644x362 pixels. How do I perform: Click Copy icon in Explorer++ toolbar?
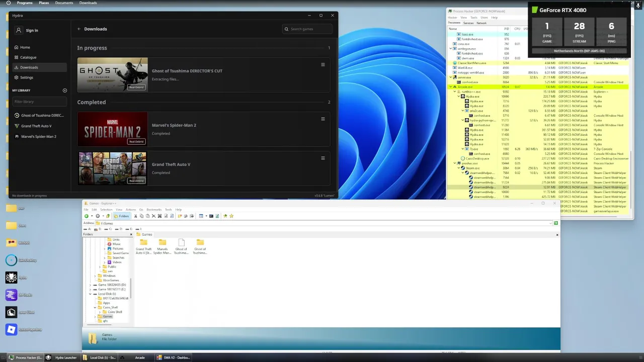pos(142,216)
